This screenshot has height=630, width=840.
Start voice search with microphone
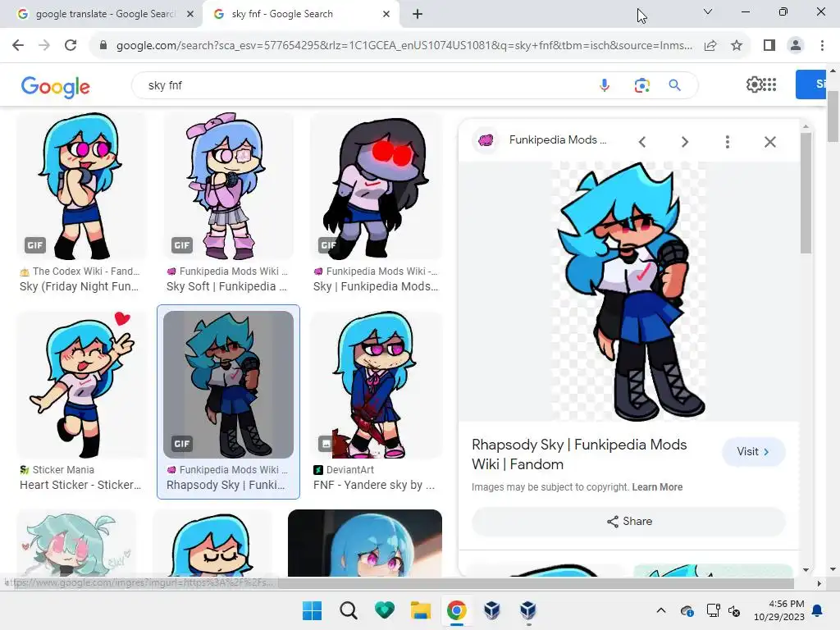[x=605, y=85]
